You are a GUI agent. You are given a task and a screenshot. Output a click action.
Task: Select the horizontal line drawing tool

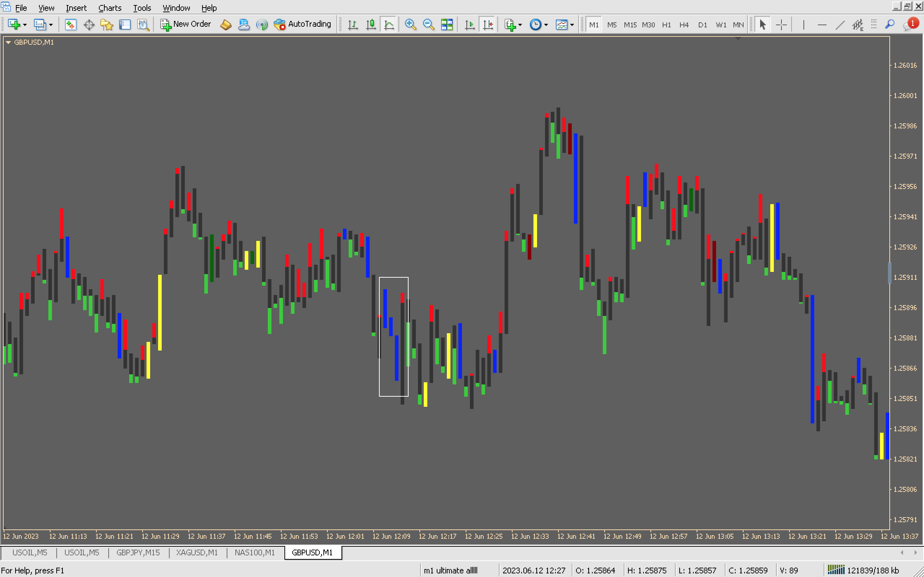821,25
